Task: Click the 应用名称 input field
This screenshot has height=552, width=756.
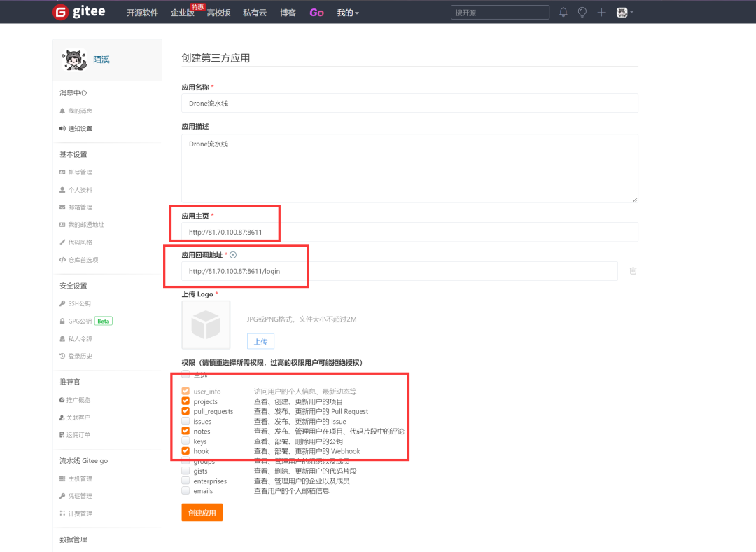Action: coord(409,103)
